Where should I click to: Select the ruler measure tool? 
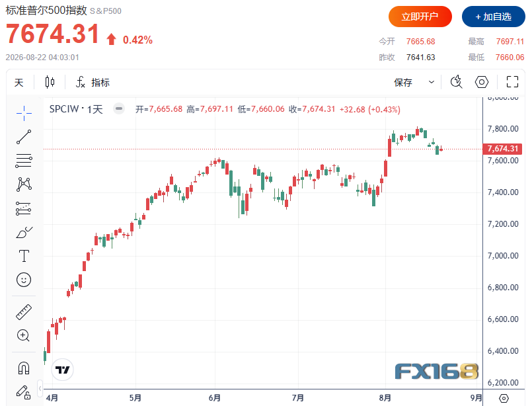click(x=24, y=312)
